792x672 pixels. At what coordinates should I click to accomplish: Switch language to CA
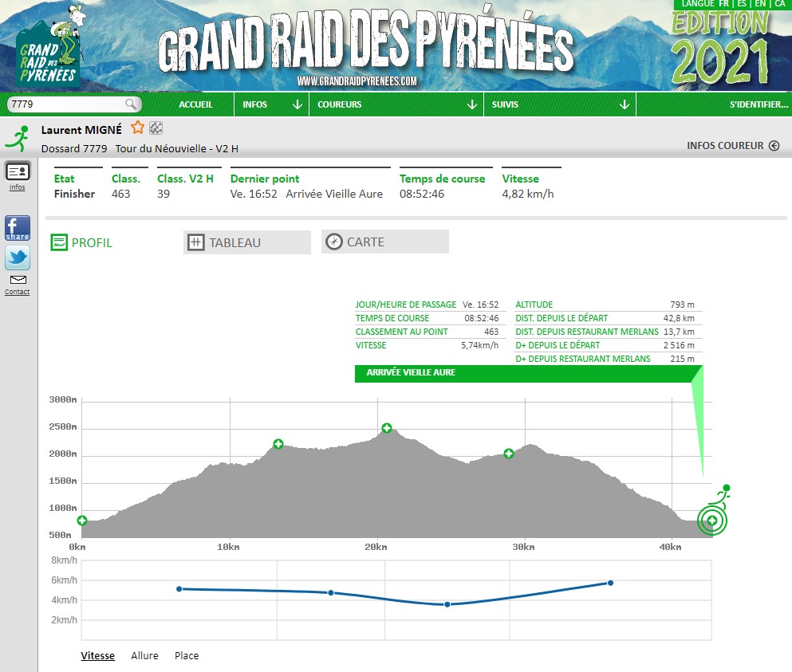coord(780,3)
